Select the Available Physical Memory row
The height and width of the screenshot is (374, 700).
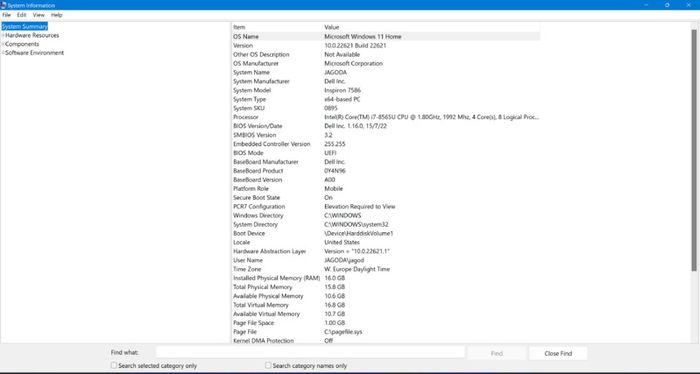(x=386, y=295)
